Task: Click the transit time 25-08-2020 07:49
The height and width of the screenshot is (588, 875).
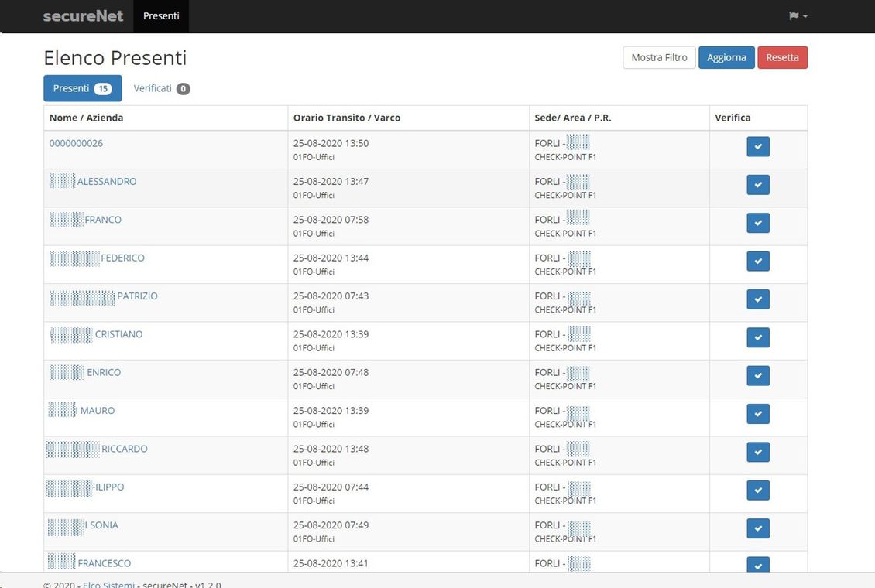Action: click(x=331, y=525)
